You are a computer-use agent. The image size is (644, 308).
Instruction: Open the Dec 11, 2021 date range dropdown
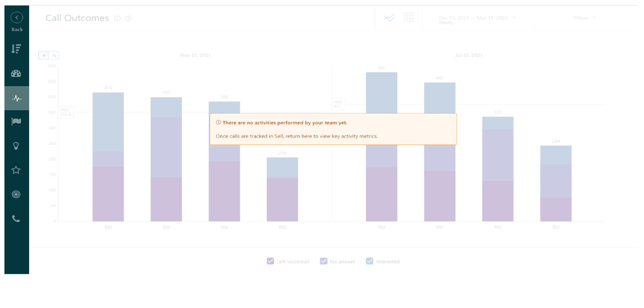point(478,18)
